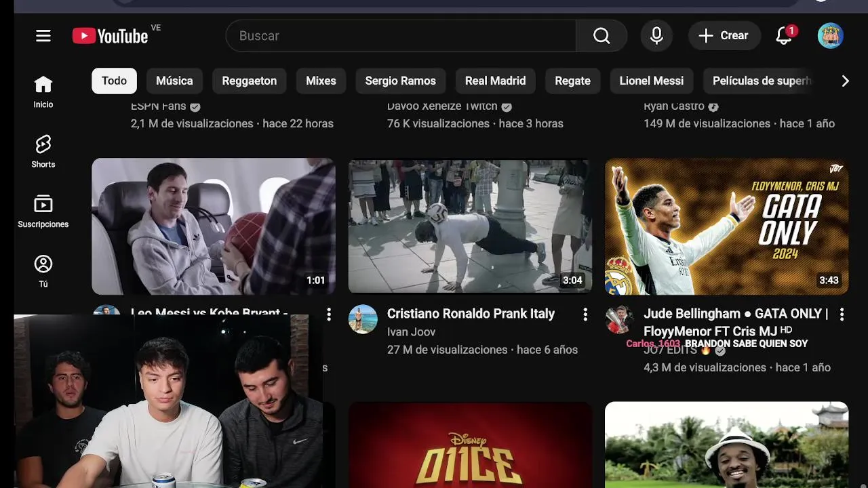Open the ESPN Fans channel link

[x=158, y=106]
